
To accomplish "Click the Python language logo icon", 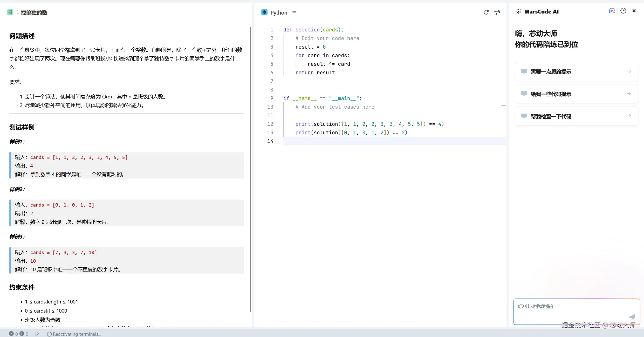I will tap(264, 12).
